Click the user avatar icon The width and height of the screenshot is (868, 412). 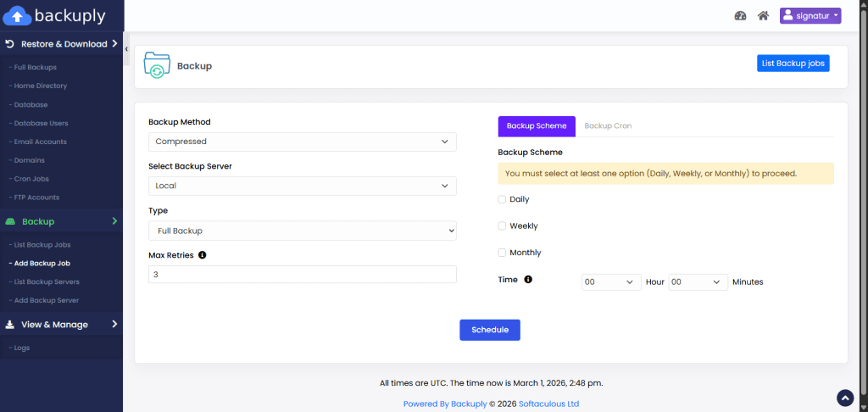(x=788, y=15)
